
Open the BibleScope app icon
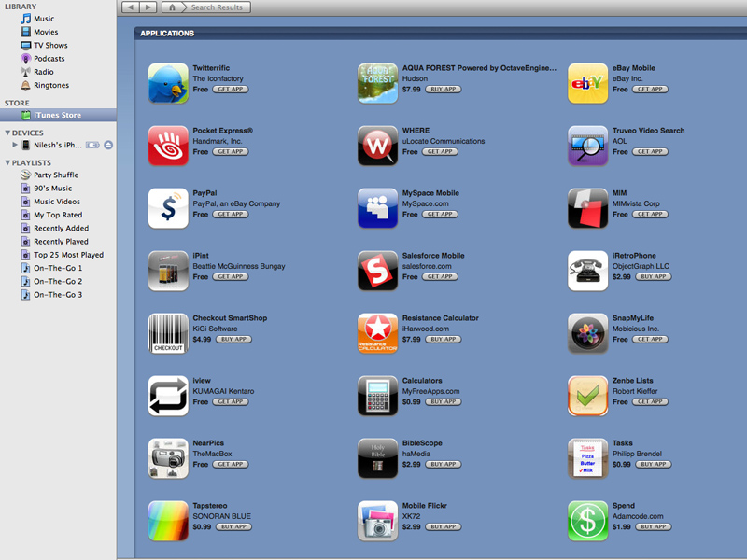pyautogui.click(x=378, y=458)
